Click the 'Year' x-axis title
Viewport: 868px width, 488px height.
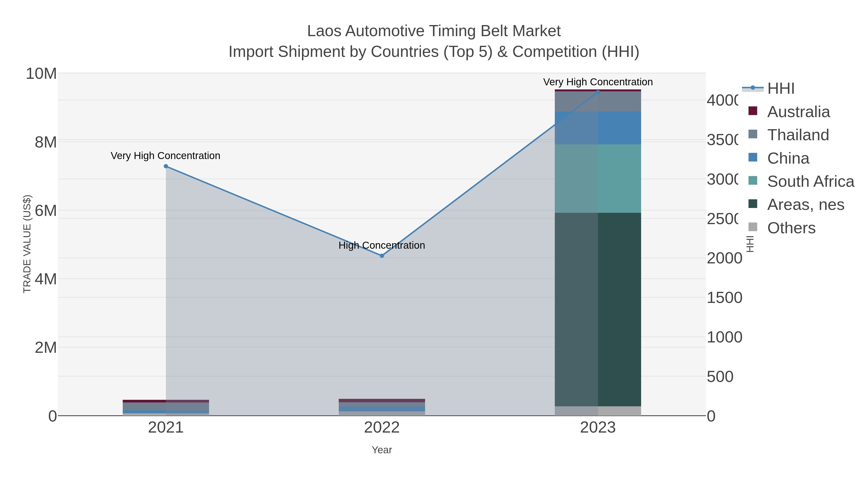(382, 450)
